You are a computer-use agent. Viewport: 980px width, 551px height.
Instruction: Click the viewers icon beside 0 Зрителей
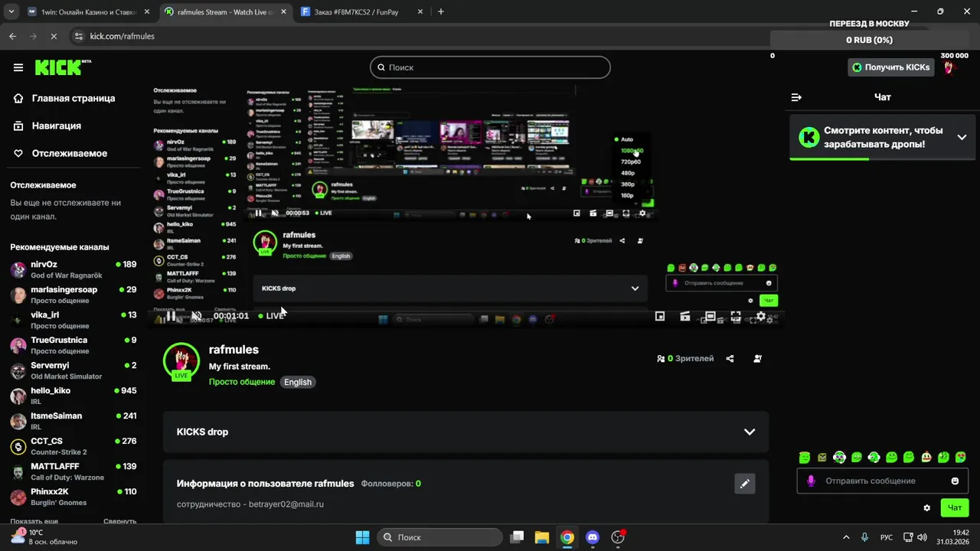(661, 358)
